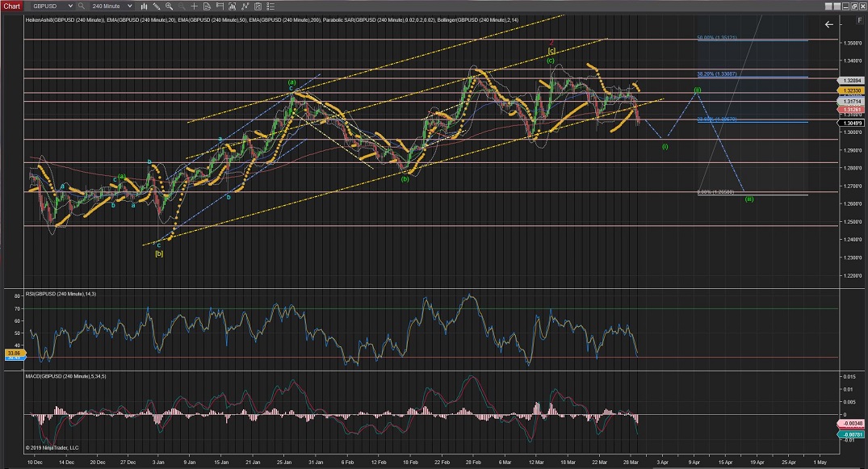Minimize the chart window
Screen dimensions: 868x469
coord(845,6)
